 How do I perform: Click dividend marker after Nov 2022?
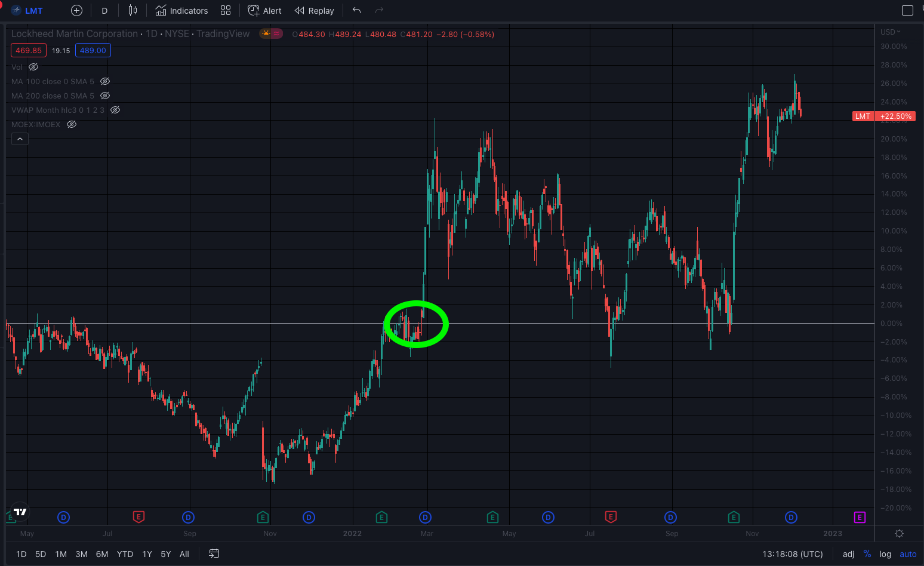[791, 517]
